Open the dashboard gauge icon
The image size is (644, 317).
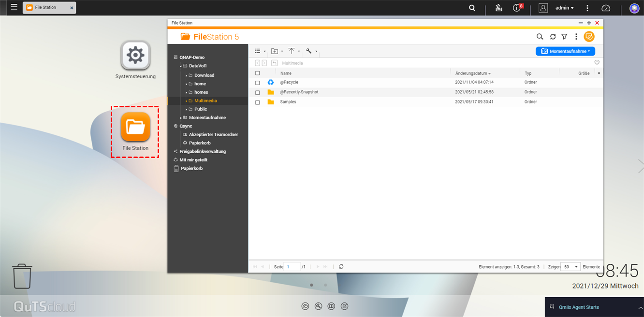[606, 8]
